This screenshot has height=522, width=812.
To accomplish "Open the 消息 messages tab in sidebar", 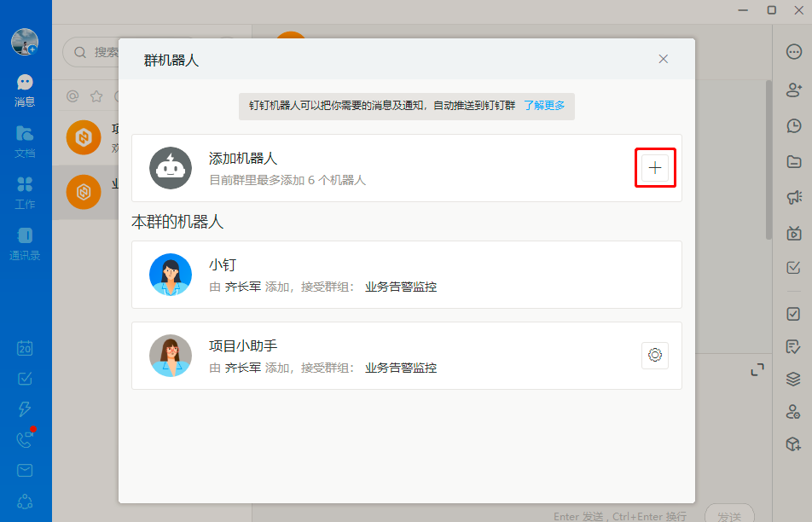I will 25,90.
